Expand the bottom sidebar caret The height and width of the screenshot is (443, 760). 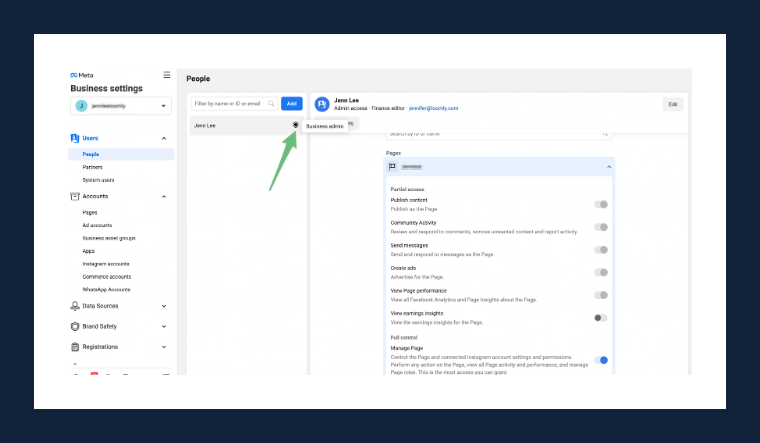75,364
